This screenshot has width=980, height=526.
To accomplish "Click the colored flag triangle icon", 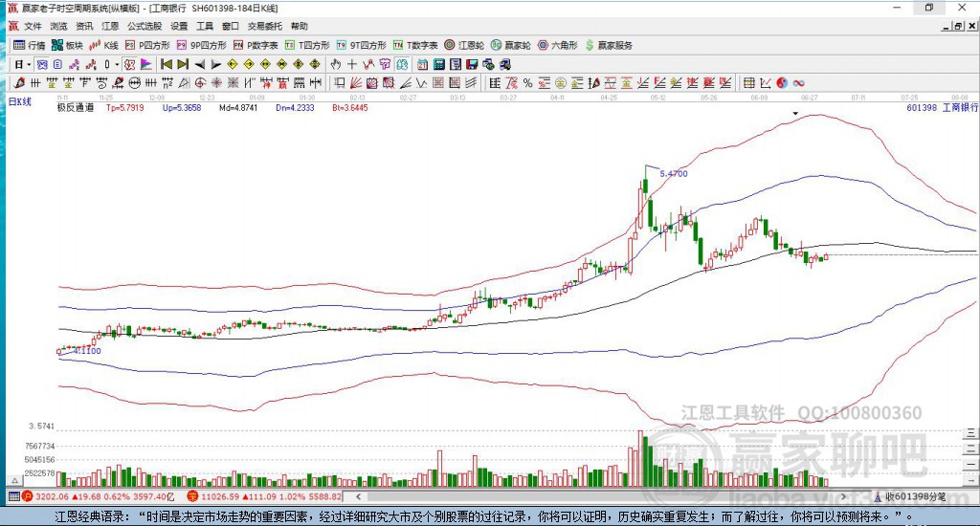I will tap(146, 64).
